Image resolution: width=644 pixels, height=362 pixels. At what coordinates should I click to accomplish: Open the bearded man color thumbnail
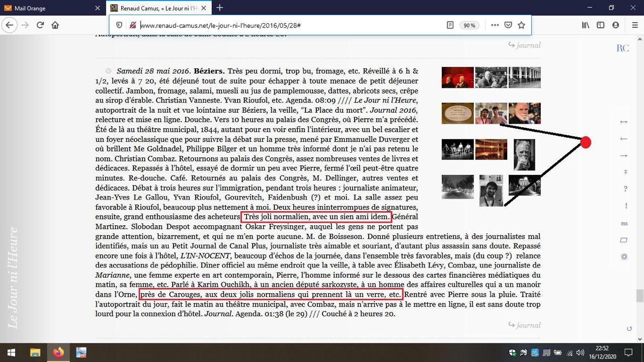pyautogui.click(x=525, y=113)
